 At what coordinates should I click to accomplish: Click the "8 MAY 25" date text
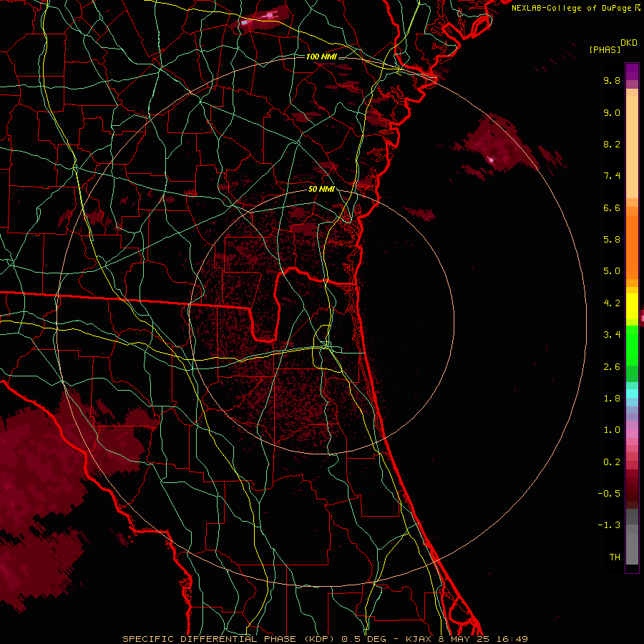click(x=463, y=639)
